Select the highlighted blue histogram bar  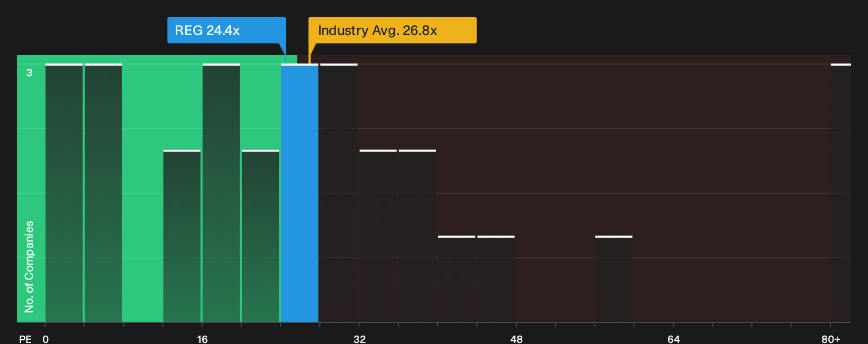click(300, 193)
